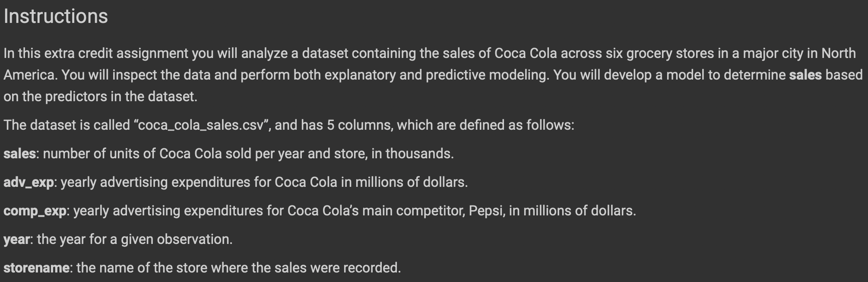
Task: Select the 'storename' column definition label
Action: point(36,268)
